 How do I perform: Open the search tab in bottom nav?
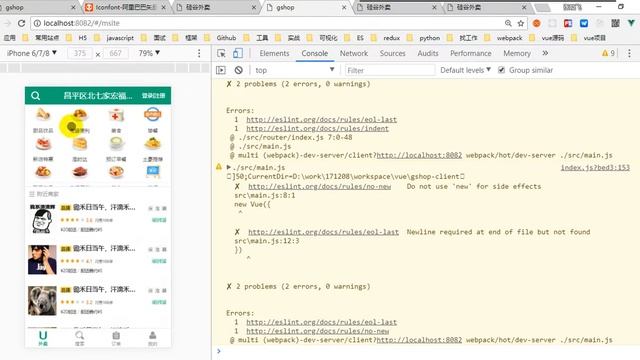click(80, 338)
